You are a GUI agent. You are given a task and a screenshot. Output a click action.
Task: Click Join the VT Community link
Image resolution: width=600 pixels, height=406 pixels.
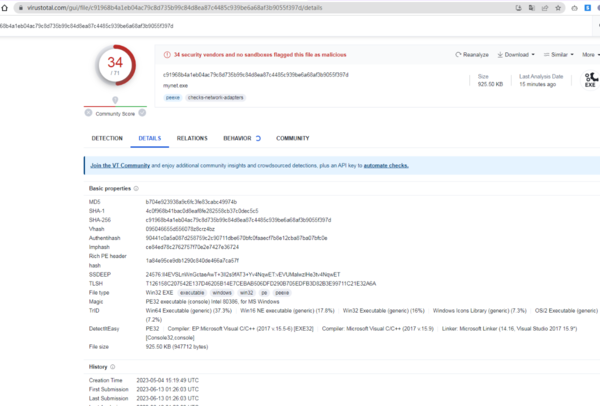120,165
